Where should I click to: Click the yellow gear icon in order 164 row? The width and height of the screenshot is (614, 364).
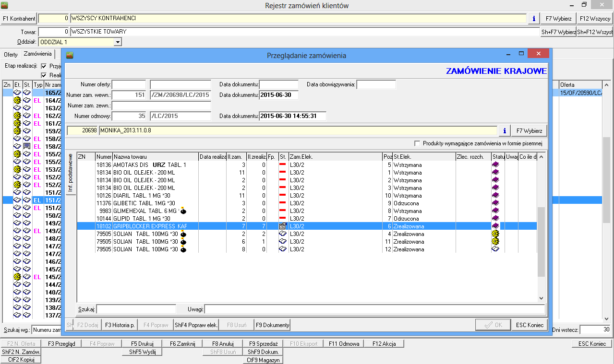pyautogui.click(x=17, y=101)
